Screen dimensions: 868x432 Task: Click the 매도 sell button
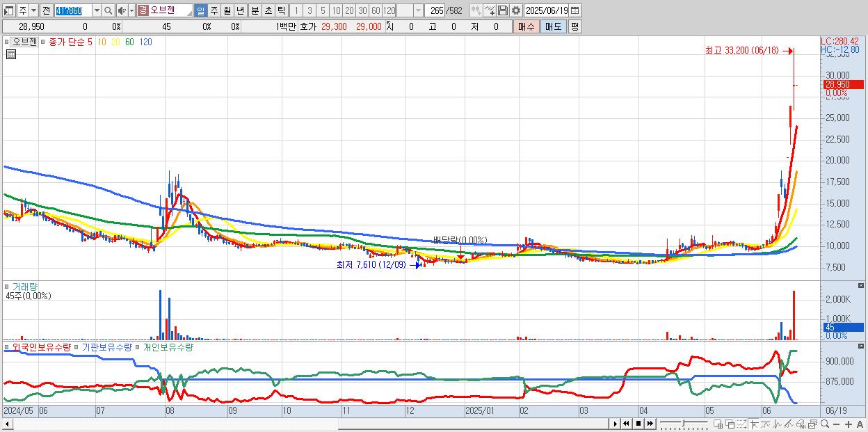[x=553, y=26]
